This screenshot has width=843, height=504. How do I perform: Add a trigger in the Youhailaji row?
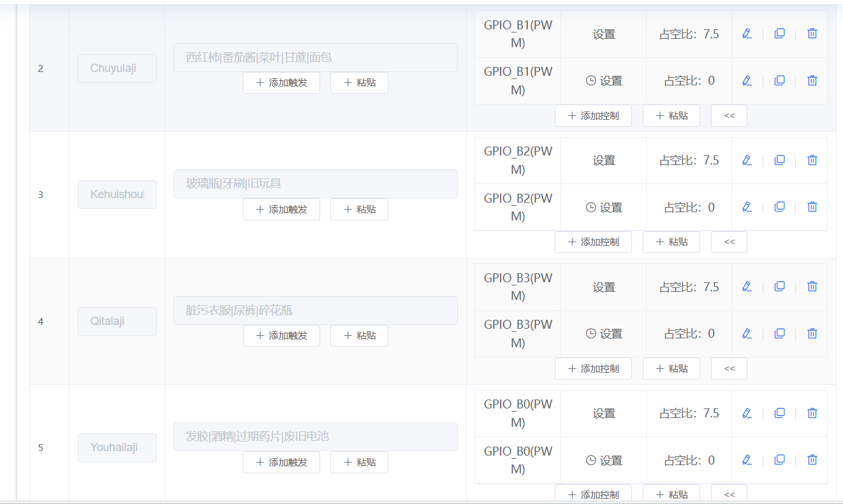coord(281,462)
